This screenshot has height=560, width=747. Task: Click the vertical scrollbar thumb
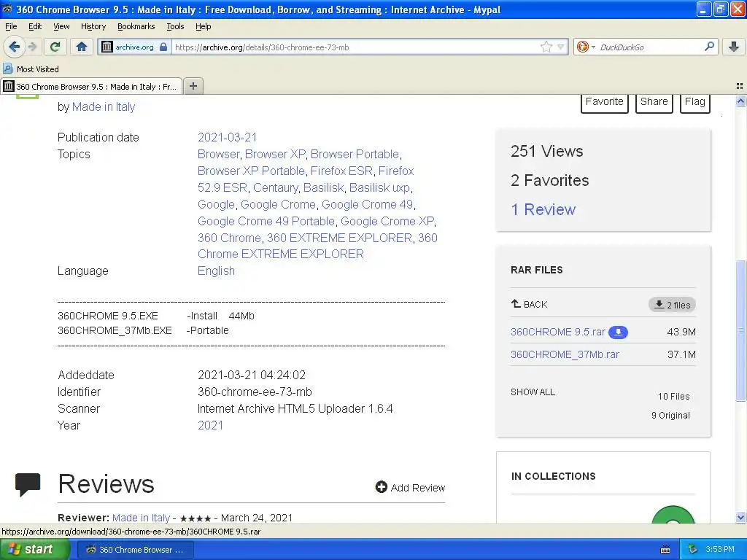coord(740,330)
